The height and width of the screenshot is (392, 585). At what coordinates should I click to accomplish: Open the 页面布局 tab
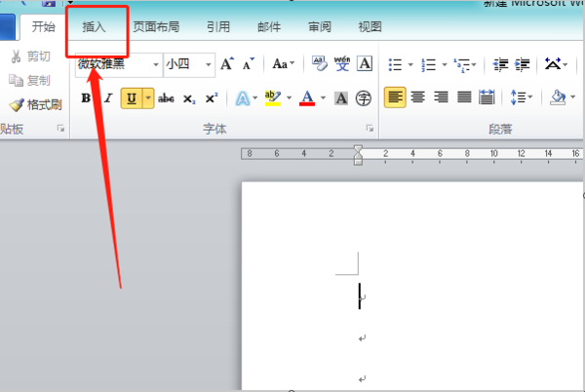156,27
